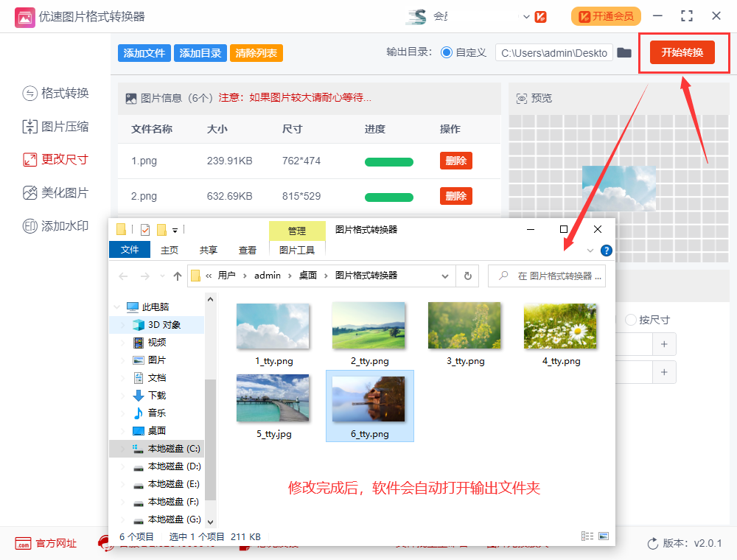
Task: Select the 6_tty.png thumbnail
Action: [369, 398]
